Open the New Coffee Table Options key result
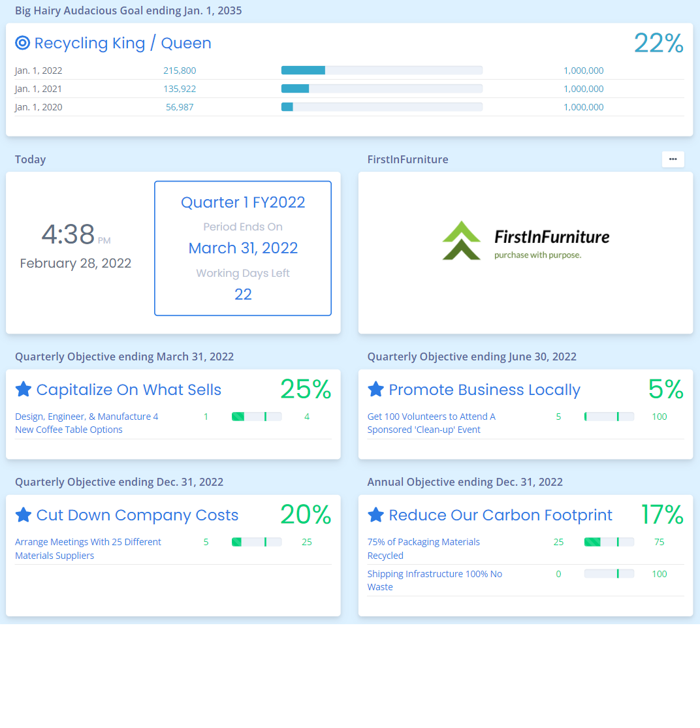Screen dimensions: 700x728 pos(86,422)
